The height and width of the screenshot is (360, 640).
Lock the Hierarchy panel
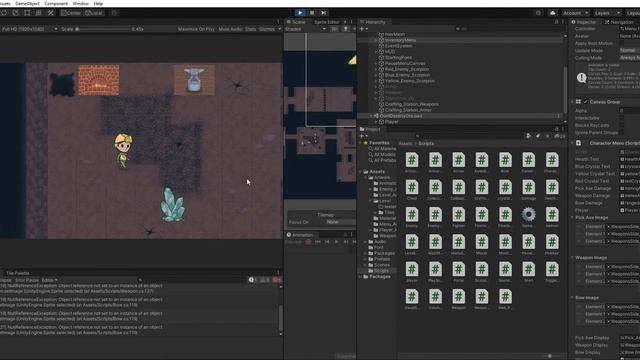tap(556, 22)
